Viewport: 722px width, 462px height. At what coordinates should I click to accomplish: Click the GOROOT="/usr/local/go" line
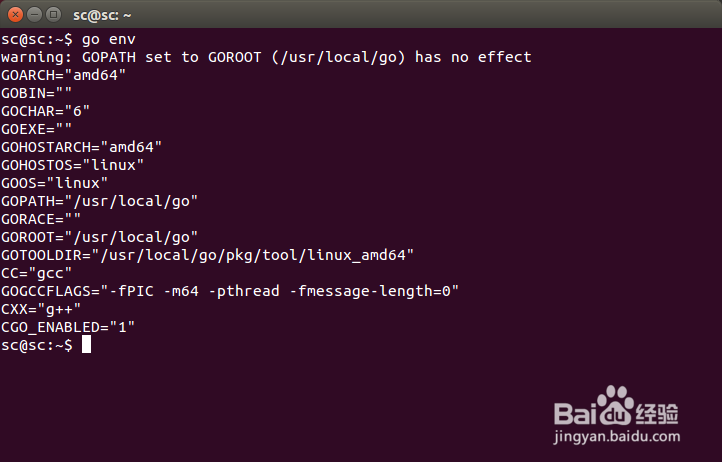click(x=99, y=237)
